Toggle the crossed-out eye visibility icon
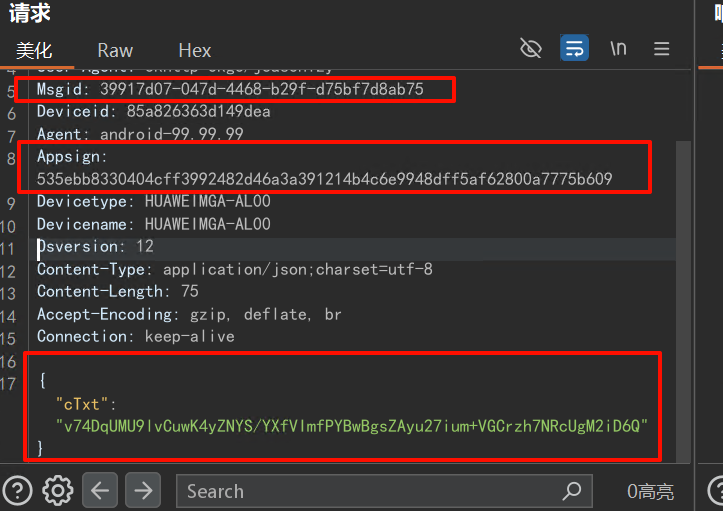 tap(531, 48)
